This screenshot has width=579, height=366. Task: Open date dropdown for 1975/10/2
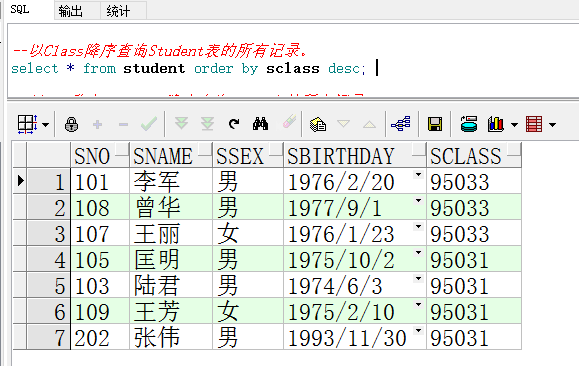click(x=418, y=253)
